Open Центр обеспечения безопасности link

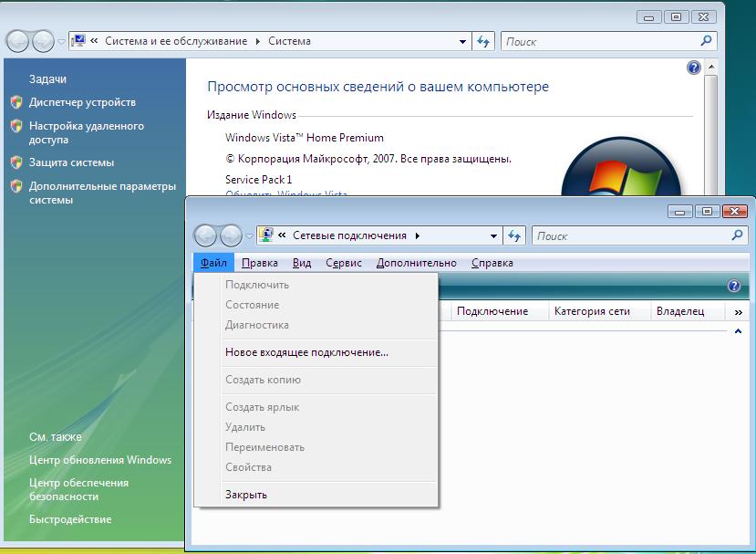click(78, 489)
